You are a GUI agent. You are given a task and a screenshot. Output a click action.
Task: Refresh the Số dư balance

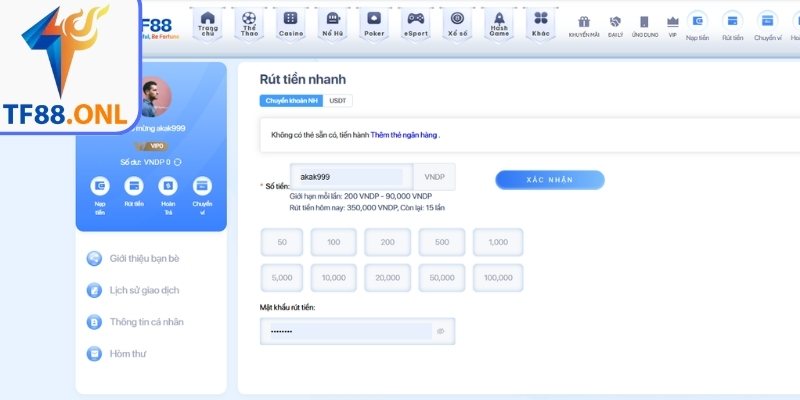tap(178, 162)
